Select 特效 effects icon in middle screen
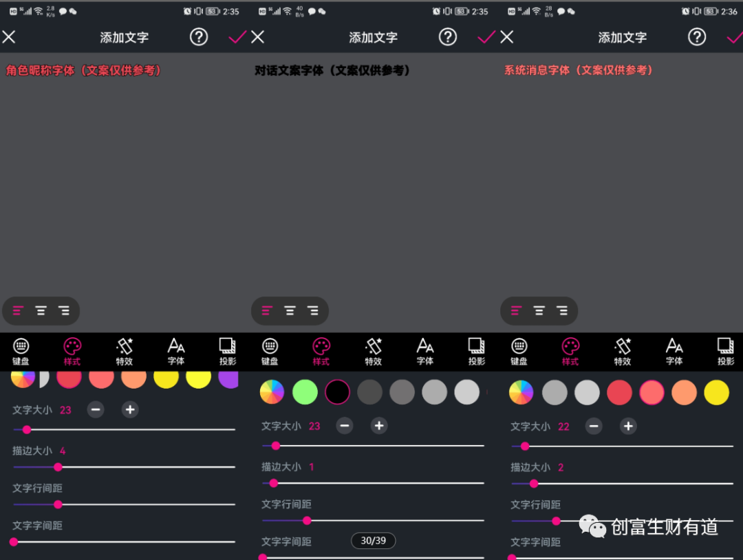 (x=374, y=351)
